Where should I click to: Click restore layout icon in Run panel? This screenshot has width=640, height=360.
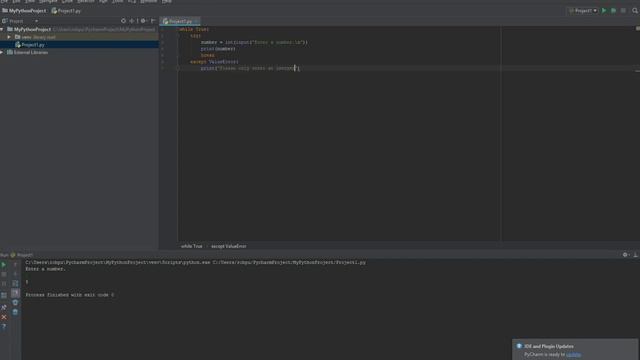pos(4,295)
